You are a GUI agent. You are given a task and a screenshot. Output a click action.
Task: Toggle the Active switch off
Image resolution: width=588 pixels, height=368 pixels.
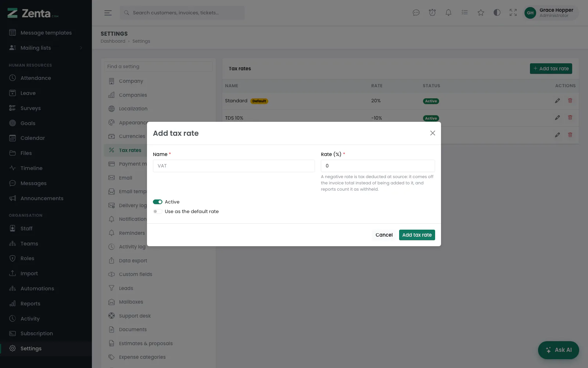158,202
